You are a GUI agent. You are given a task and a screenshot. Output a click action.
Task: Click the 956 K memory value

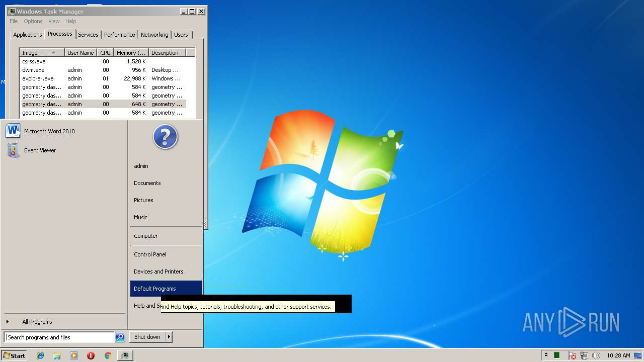tap(139, 70)
